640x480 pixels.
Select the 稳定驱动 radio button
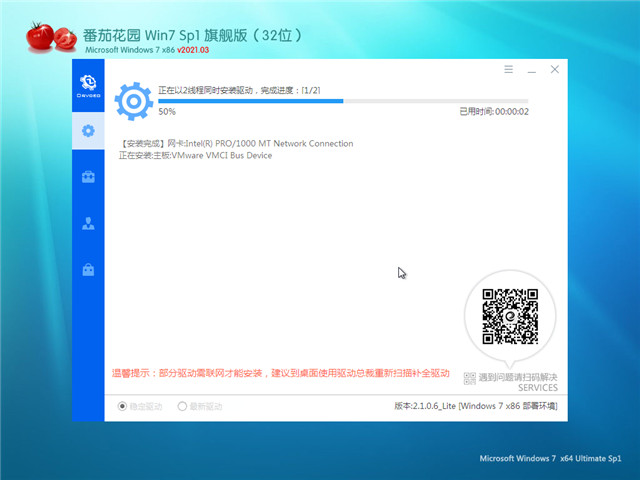[x=122, y=406]
